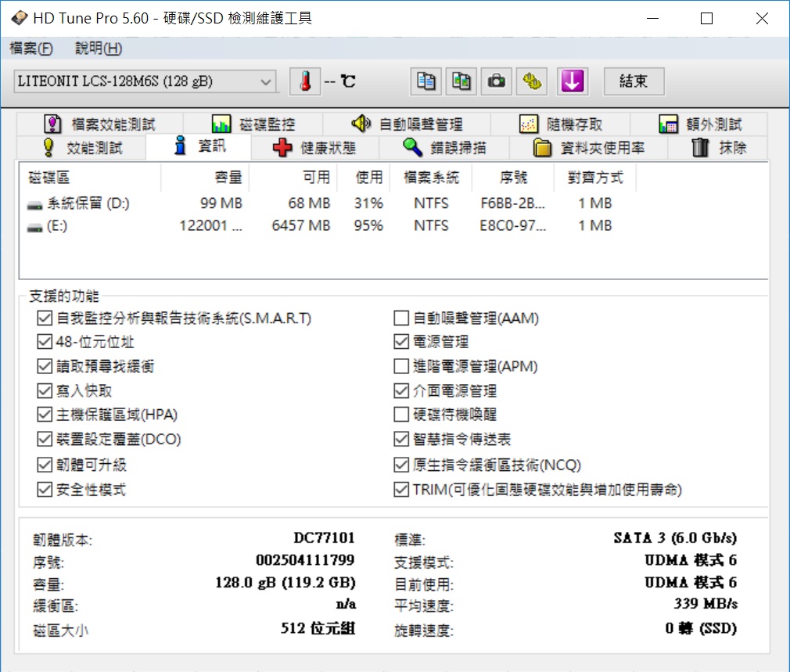Open the 自動噪聲管理 tab
The height and width of the screenshot is (672, 790).
[407, 124]
